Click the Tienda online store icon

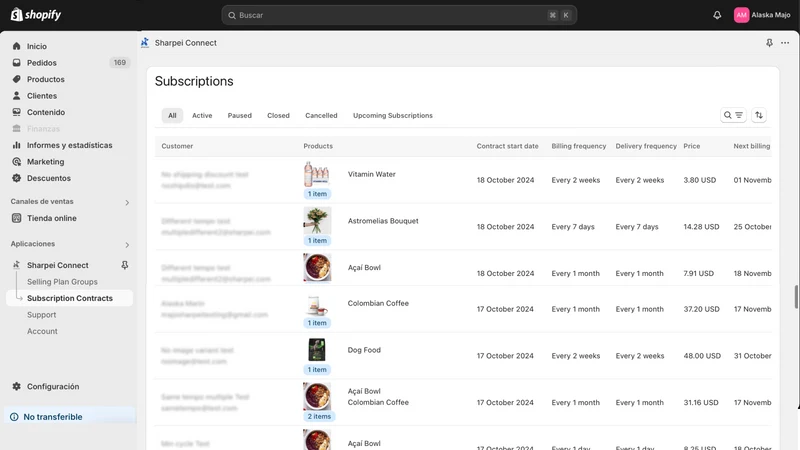pos(16,218)
